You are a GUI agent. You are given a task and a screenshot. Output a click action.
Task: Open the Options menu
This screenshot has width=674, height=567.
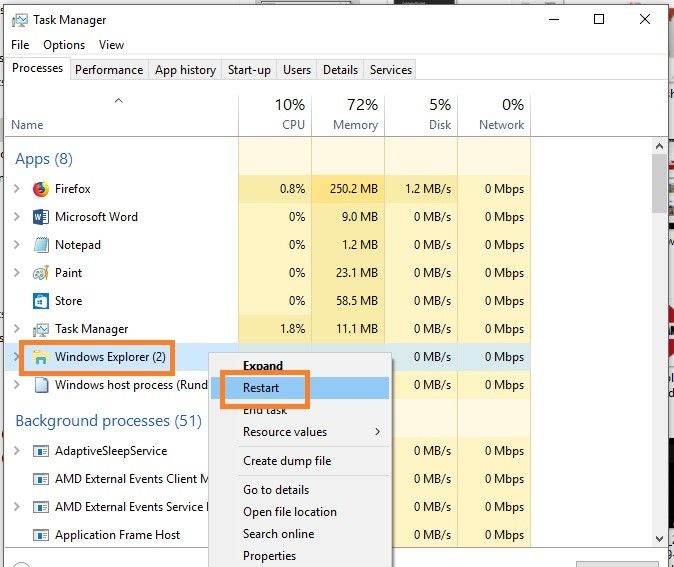[x=64, y=45]
